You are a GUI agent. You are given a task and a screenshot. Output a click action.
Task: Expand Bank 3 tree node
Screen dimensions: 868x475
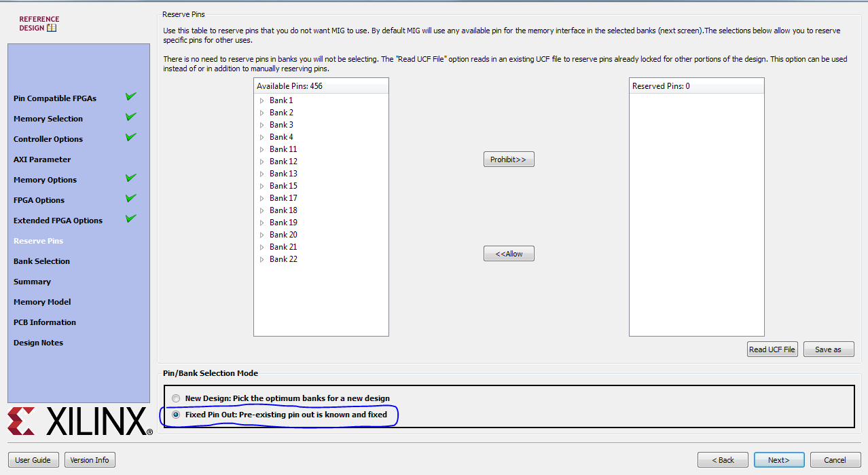pyautogui.click(x=262, y=125)
